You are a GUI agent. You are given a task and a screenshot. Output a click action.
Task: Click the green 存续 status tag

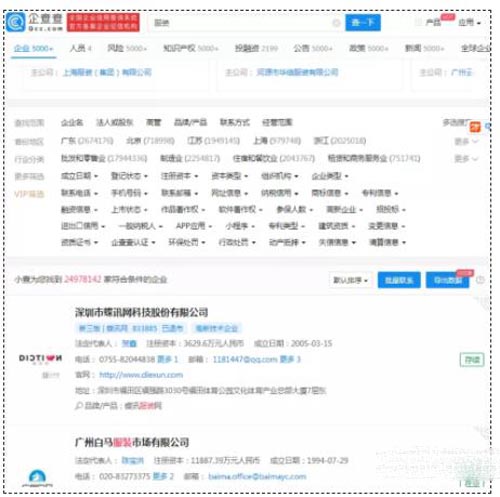[472, 360]
